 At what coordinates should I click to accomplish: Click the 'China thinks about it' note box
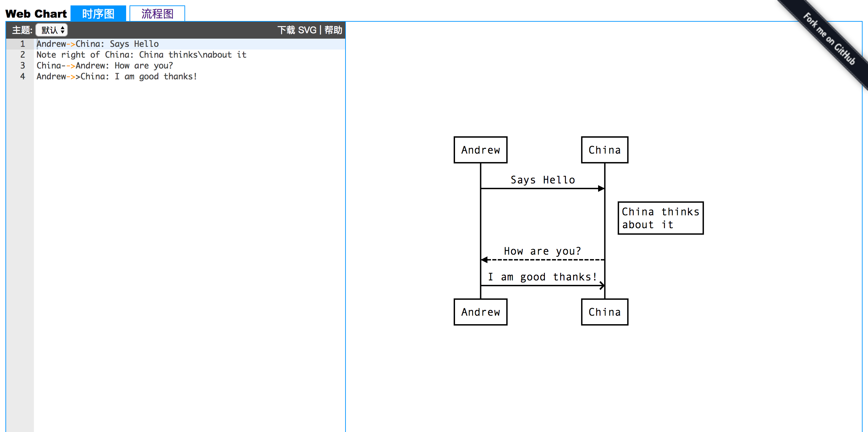click(x=660, y=218)
